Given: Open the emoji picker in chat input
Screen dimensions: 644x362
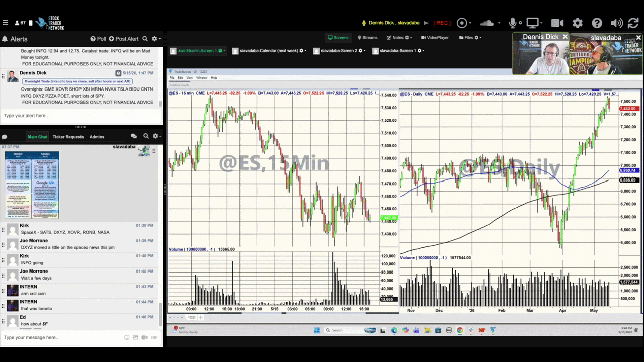Looking at the screenshot, I should (127, 337).
